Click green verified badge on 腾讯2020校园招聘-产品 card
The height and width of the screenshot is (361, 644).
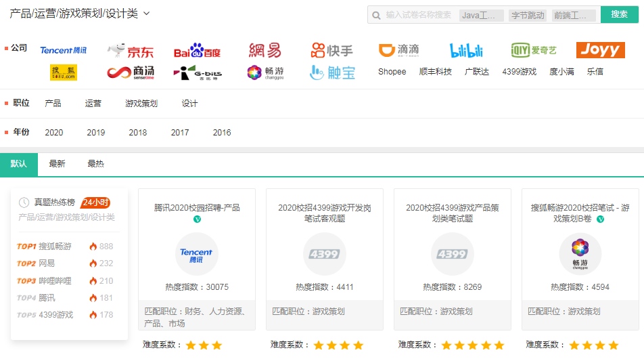197,219
